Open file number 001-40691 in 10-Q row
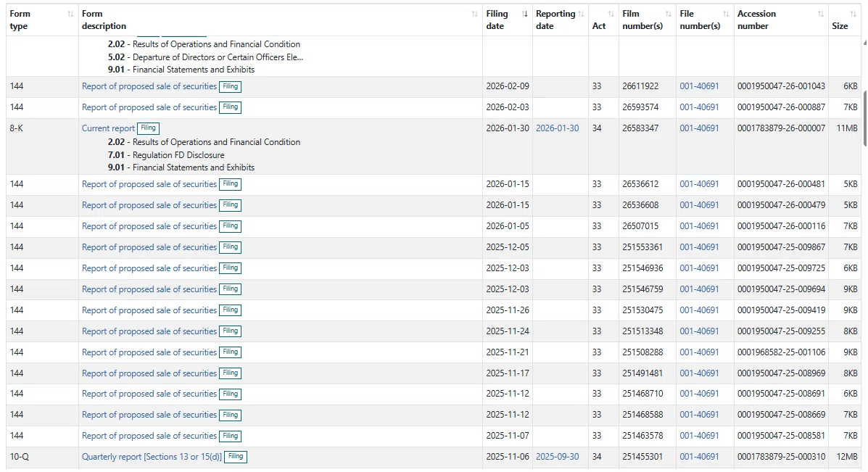Image resolution: width=868 pixels, height=472 pixels. tap(699, 457)
